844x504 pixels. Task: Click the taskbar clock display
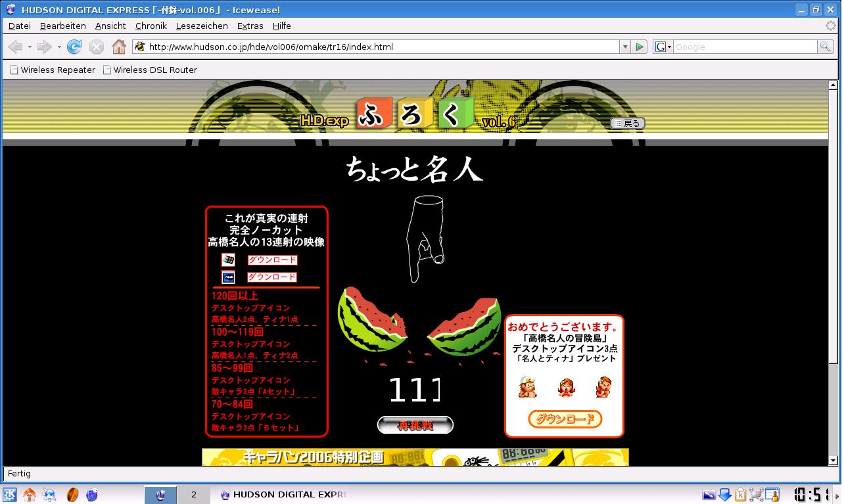click(812, 495)
